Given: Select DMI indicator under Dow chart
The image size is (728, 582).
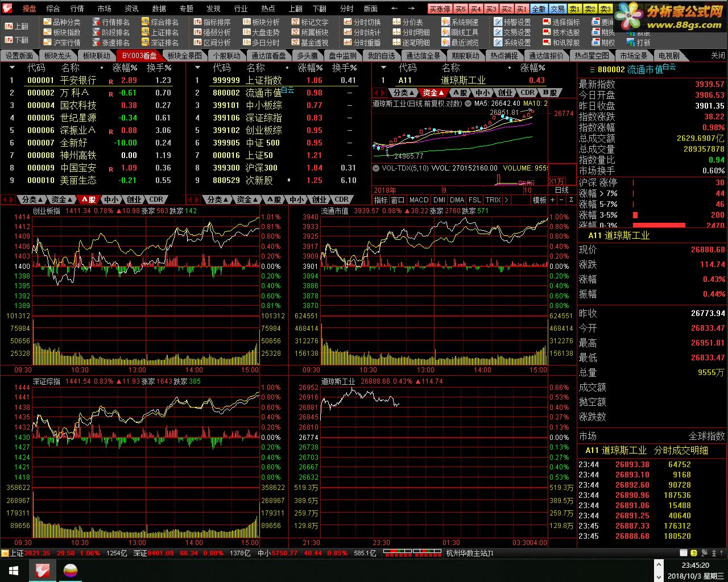Looking at the screenshot, I should tap(439, 200).
